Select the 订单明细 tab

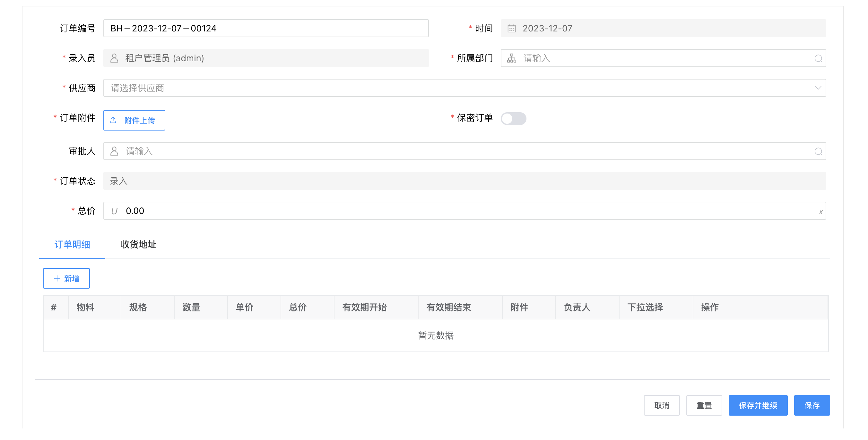point(72,244)
